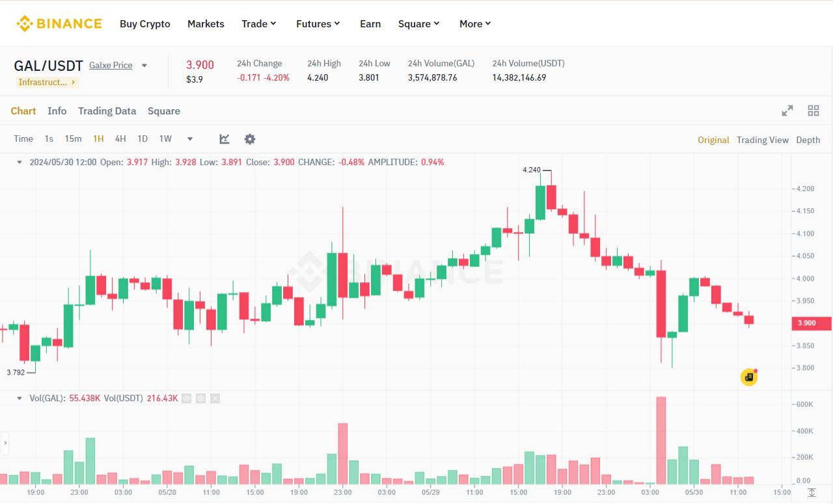Click the 24h Change value -0.171 -4.20%
Screen dimensions: 833x504
[x=263, y=77]
